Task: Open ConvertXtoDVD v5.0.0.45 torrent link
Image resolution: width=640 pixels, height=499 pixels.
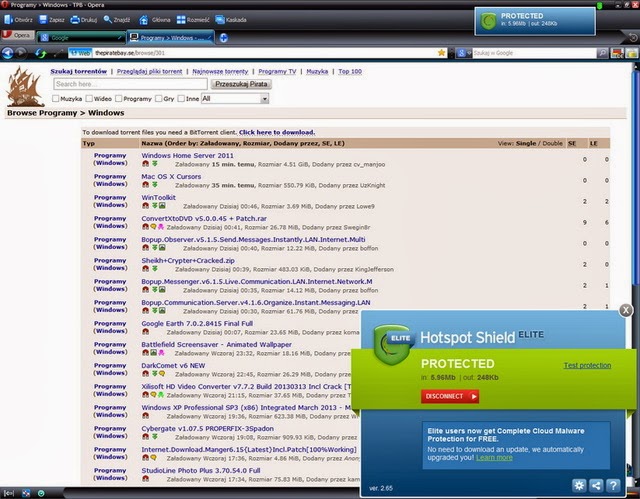Action: point(204,218)
